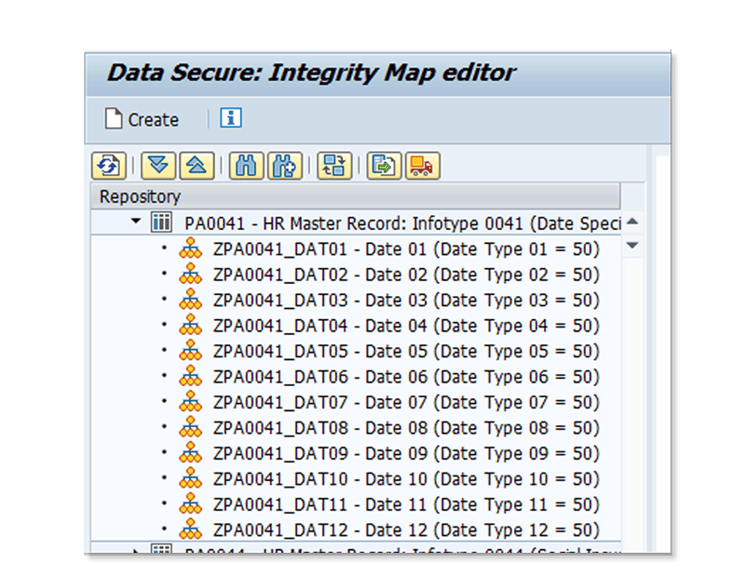Click the Find Next binoculars icon
Screen dimensions: 745x576
(x=285, y=166)
